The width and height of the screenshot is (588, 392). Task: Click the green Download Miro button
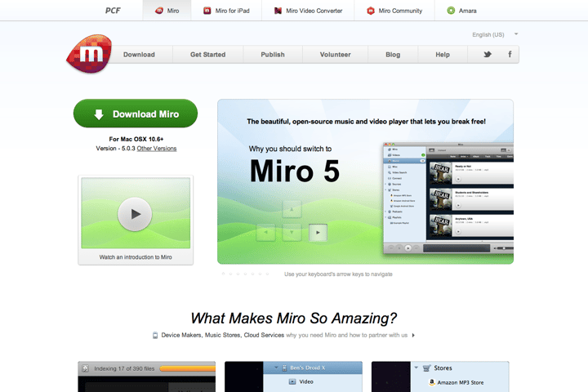pos(136,114)
